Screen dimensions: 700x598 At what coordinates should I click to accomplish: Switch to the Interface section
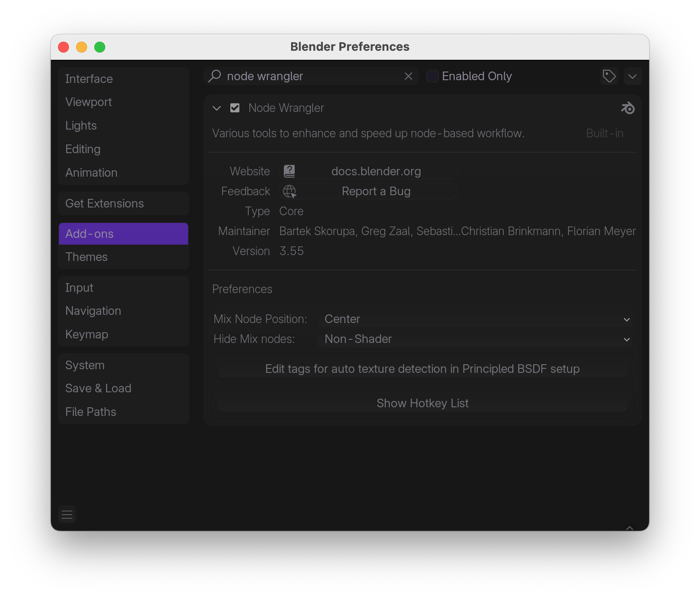coord(124,79)
